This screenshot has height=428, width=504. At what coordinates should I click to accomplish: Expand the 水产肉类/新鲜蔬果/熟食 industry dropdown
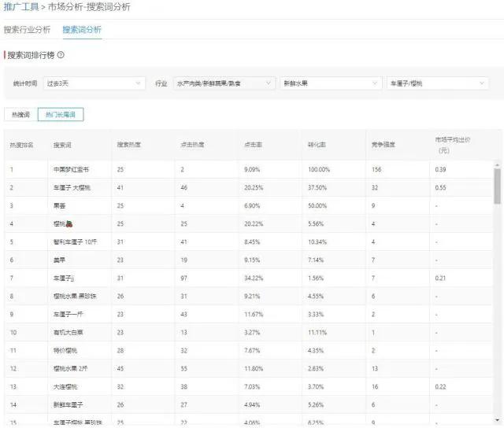click(x=224, y=83)
